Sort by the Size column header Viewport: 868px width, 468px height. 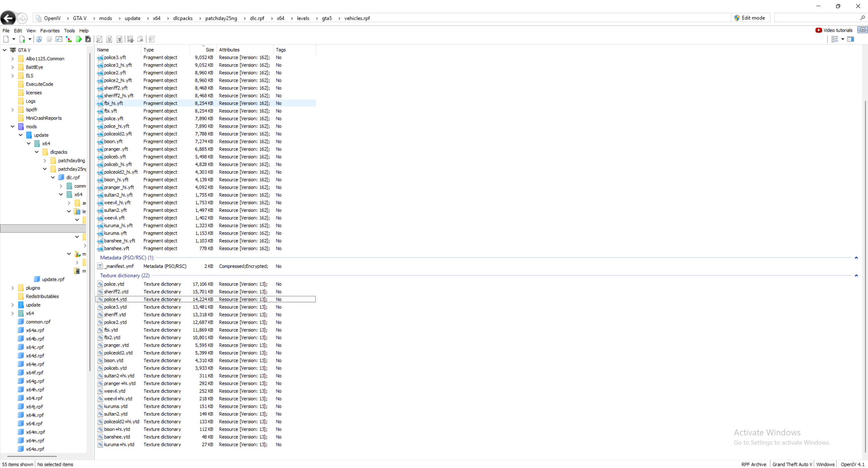[x=209, y=50]
